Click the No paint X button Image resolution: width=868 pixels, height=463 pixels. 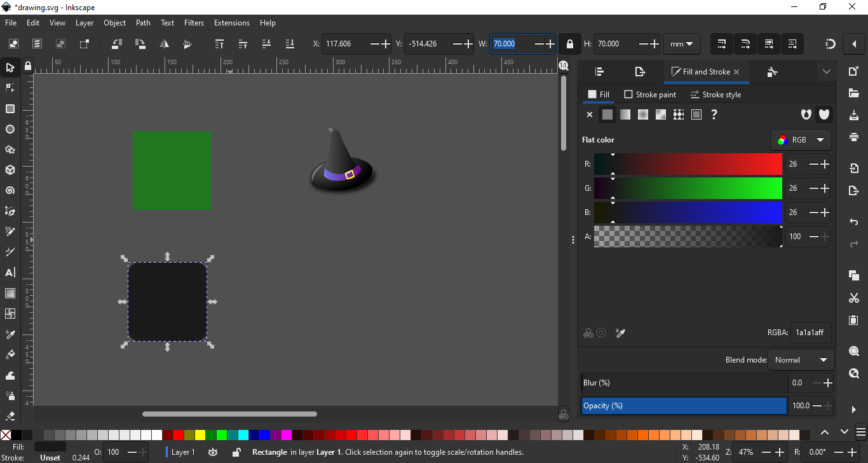click(x=590, y=114)
